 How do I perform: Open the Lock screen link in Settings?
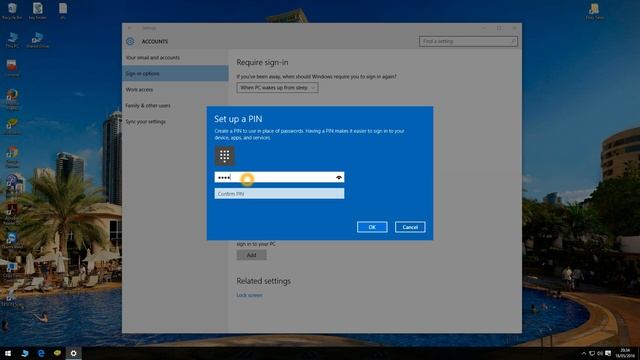249,295
